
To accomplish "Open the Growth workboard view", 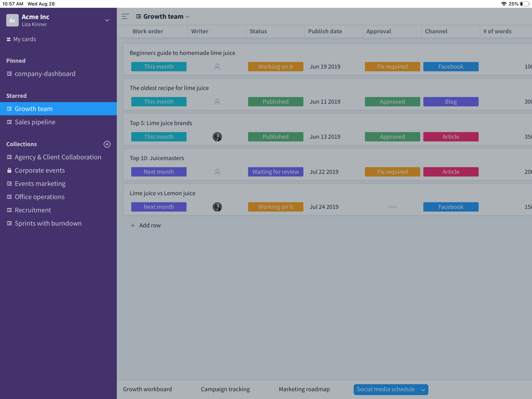I will (x=147, y=389).
